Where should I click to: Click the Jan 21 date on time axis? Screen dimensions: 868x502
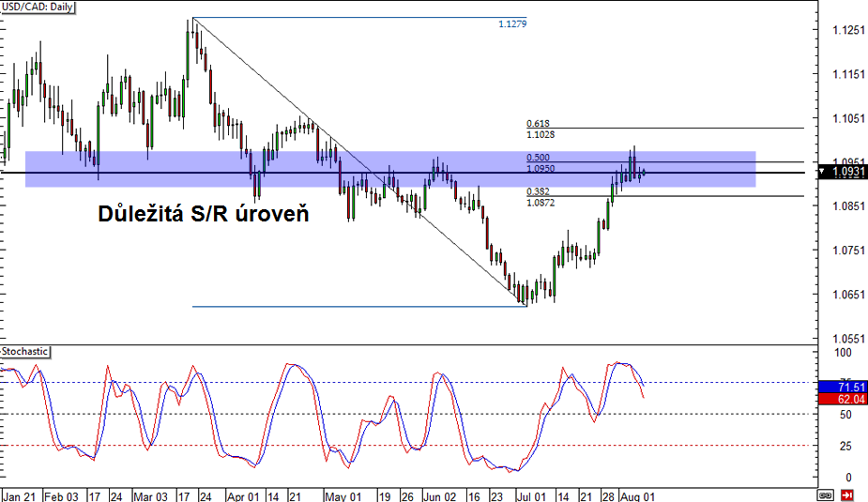(x=20, y=496)
